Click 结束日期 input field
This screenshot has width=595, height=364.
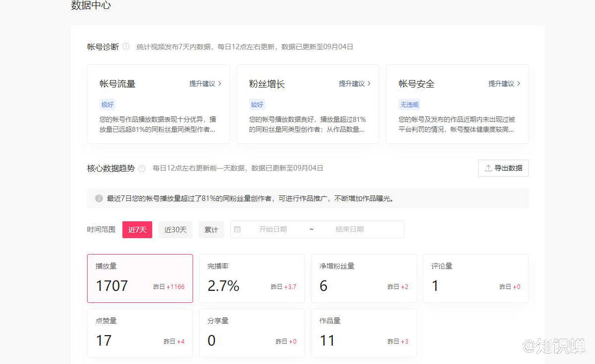click(349, 229)
